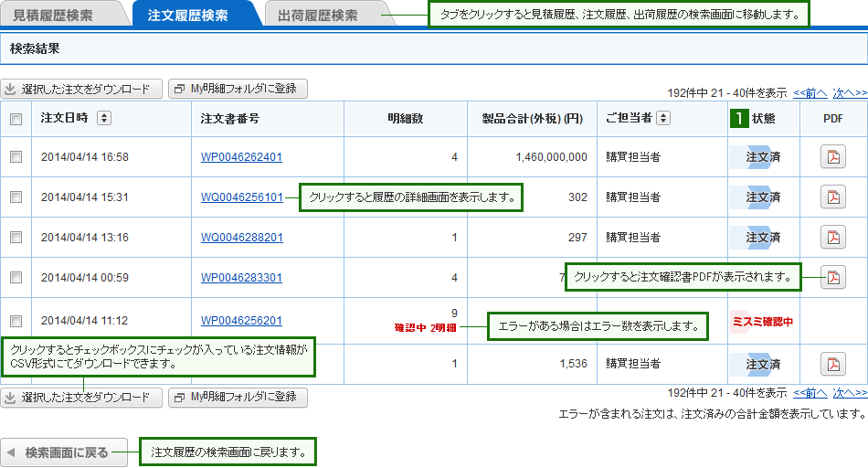Click top 選択した注文をダウンロード button

pos(81,89)
